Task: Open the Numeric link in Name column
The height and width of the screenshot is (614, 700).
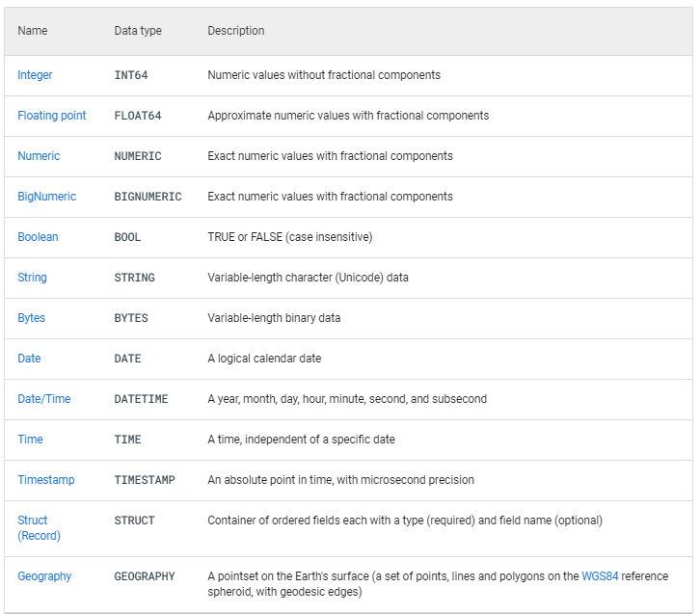Action: click(39, 156)
